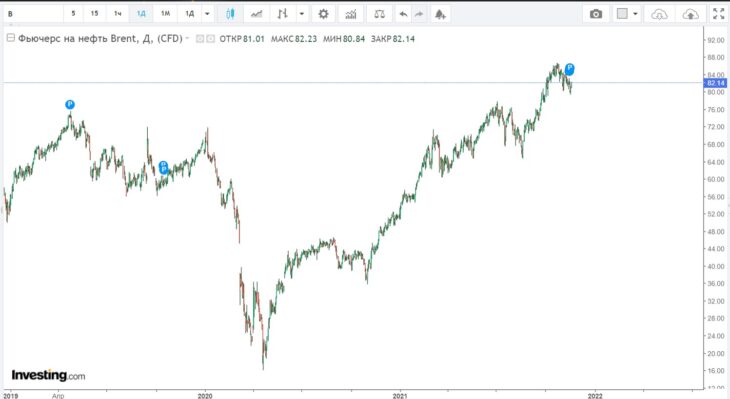730x399 pixels.
Task: Take a chart snapshot with camera icon
Action: (x=596, y=14)
